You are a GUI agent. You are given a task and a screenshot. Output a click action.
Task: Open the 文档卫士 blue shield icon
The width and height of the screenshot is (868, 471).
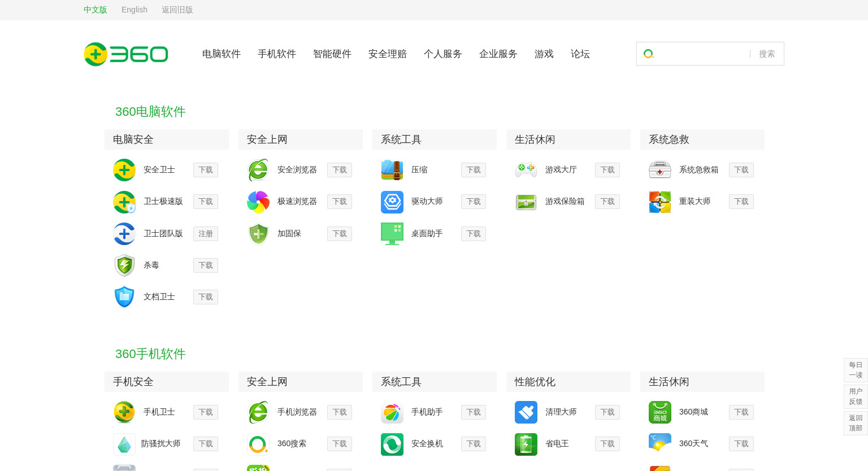[x=124, y=297]
